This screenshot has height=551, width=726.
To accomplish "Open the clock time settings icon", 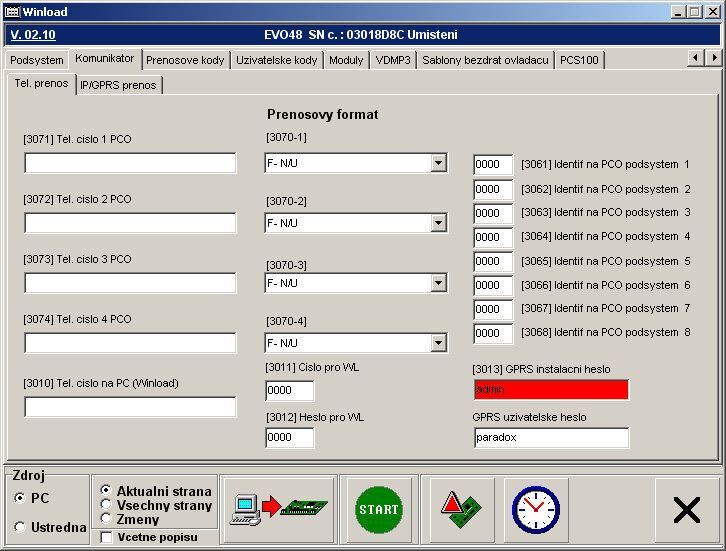I will (535, 509).
